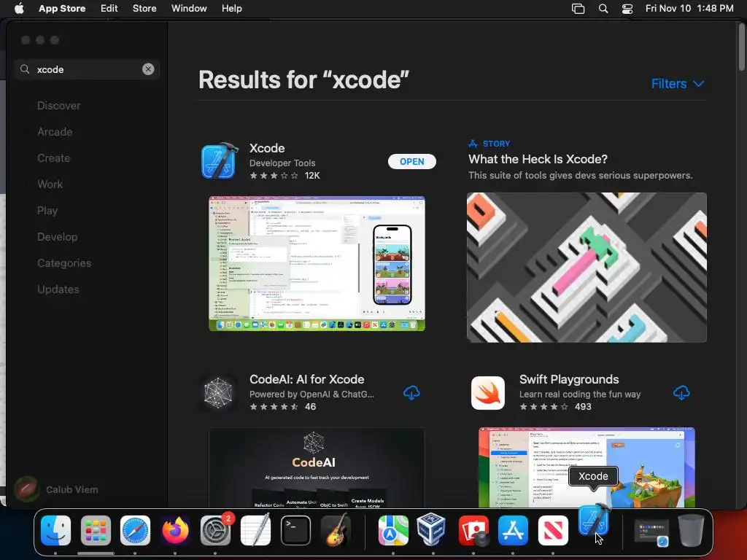
Task: Click the Xcode story artwork image
Action: [587, 267]
